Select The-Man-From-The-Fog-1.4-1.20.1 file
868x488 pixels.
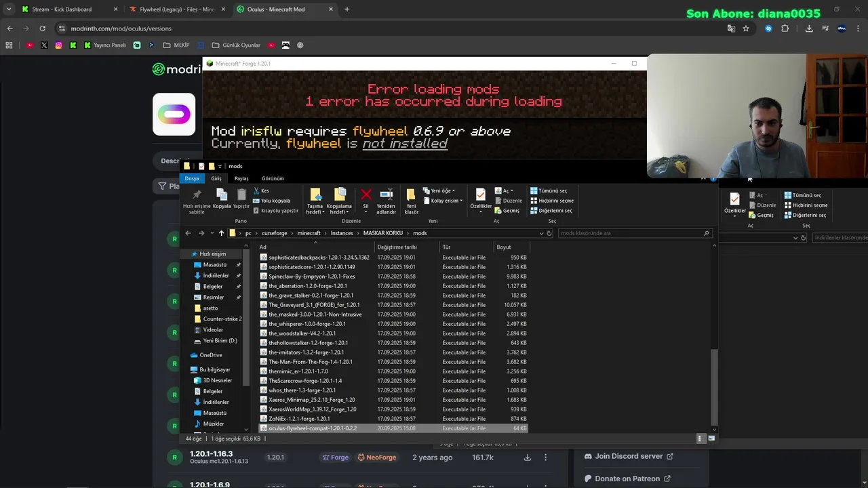coord(393,362)
